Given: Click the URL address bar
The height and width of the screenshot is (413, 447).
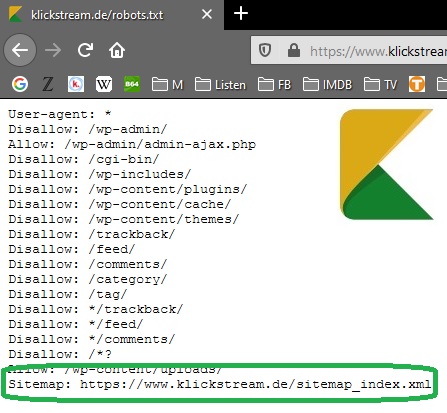Looking at the screenshot, I should pos(349,51).
